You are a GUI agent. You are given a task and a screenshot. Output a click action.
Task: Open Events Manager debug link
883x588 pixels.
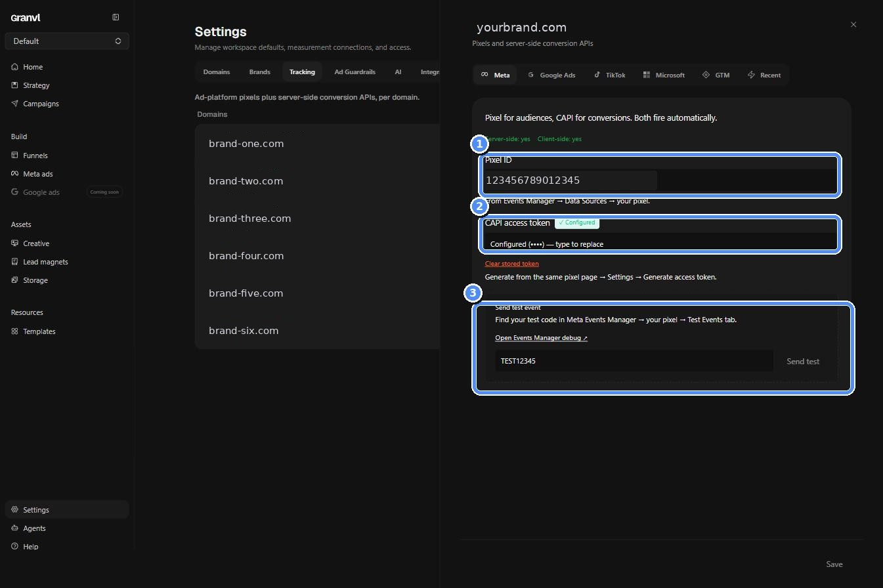pos(541,338)
